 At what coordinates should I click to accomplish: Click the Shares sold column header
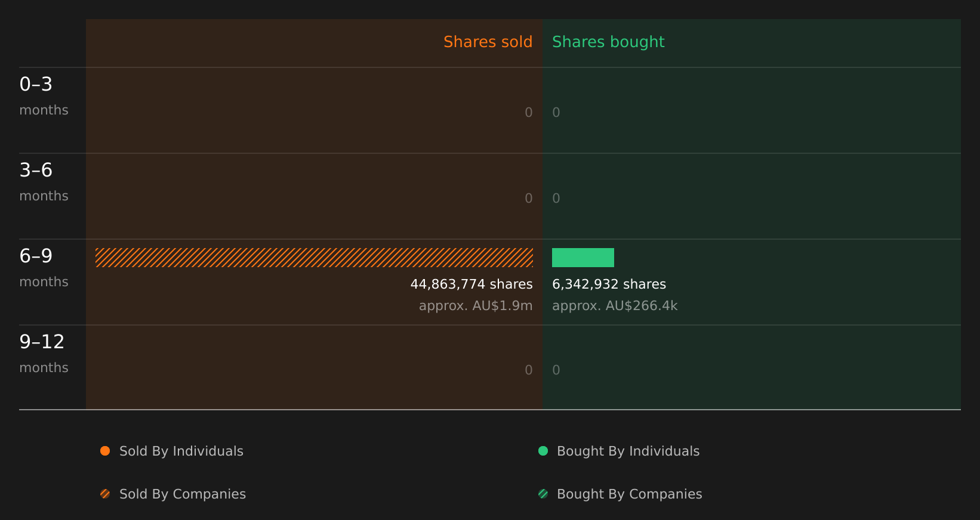[488, 42]
